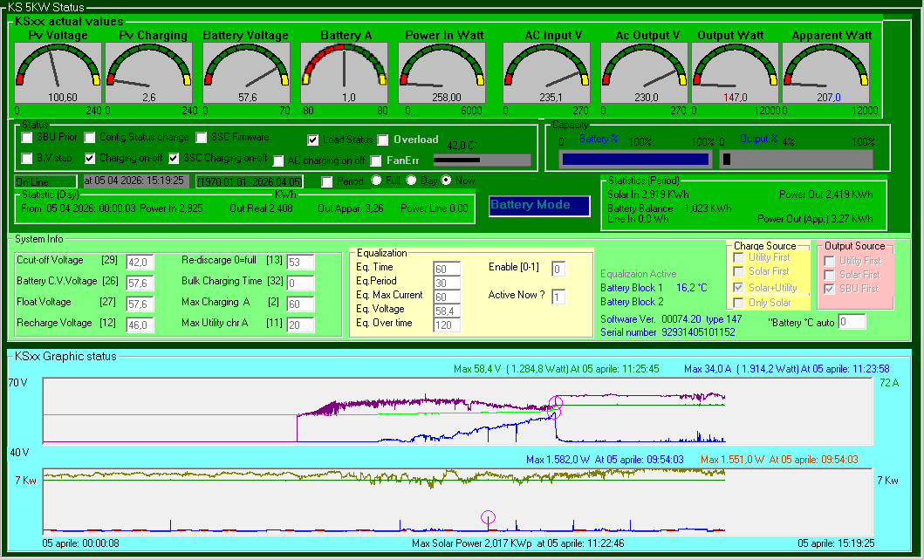Click the AC Input V gauge
This screenshot has width=924, height=560.
pos(547,74)
